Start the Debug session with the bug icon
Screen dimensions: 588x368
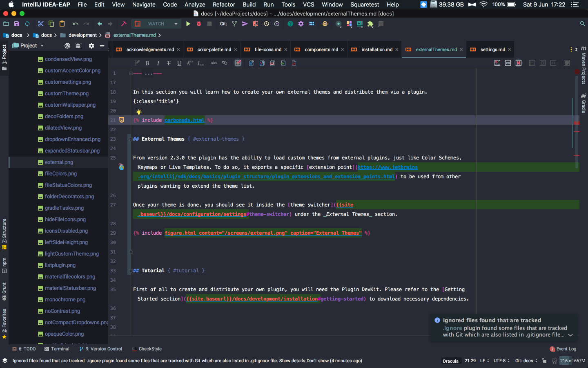click(x=198, y=24)
